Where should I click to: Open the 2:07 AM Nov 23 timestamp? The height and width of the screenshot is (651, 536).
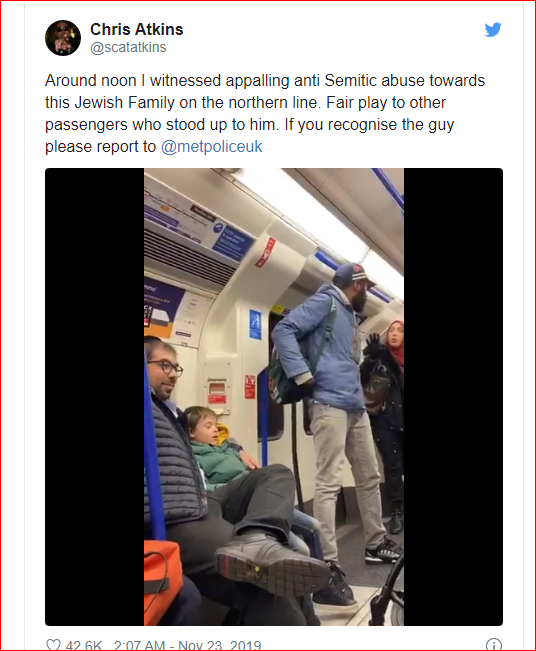click(187, 646)
